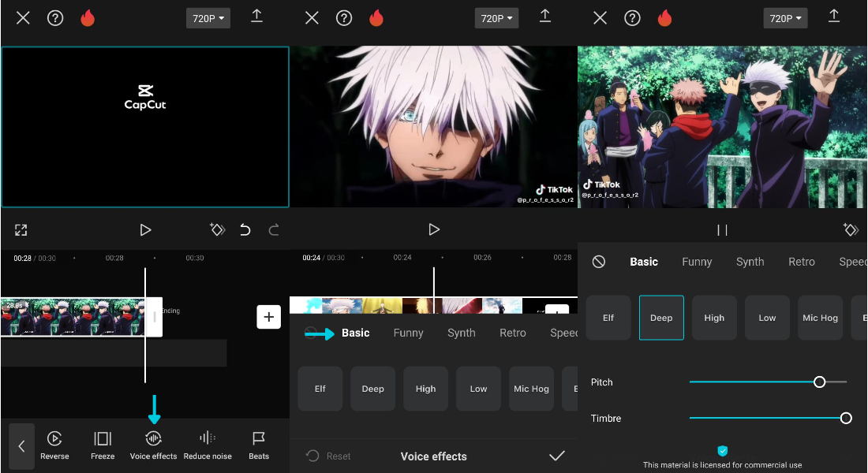Redo the last edit
Image resolution: width=868 pixels, height=473 pixels.
click(274, 229)
